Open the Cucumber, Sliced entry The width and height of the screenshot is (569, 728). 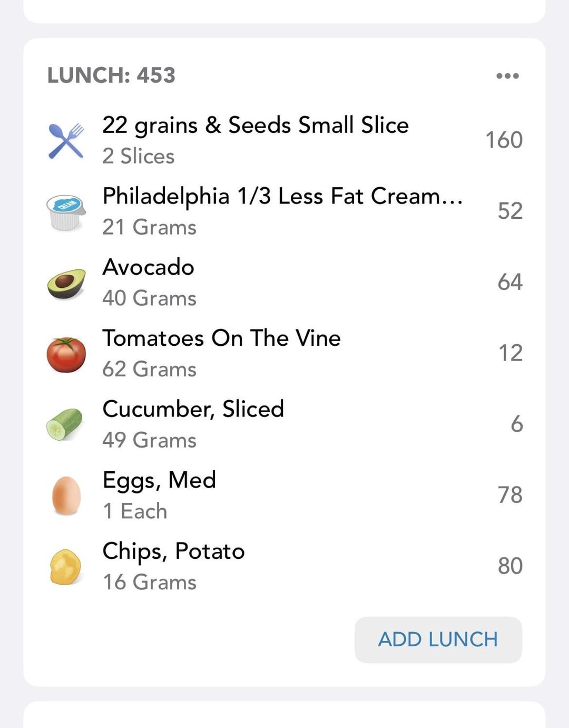tap(284, 424)
